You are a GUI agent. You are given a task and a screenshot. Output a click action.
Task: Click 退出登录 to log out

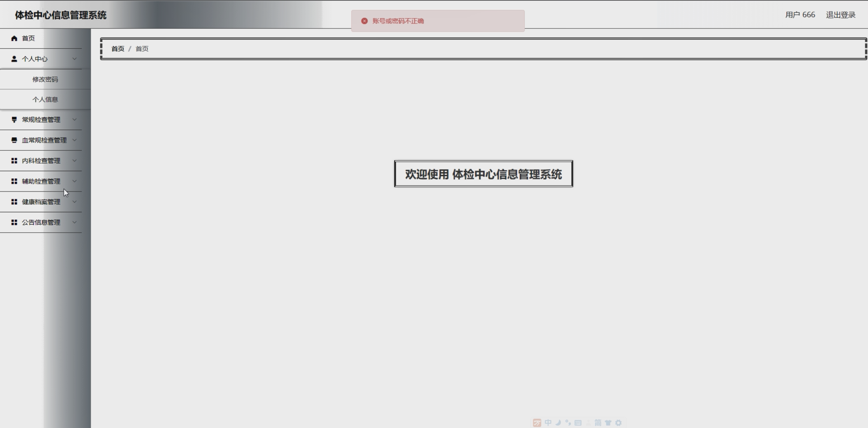point(841,15)
